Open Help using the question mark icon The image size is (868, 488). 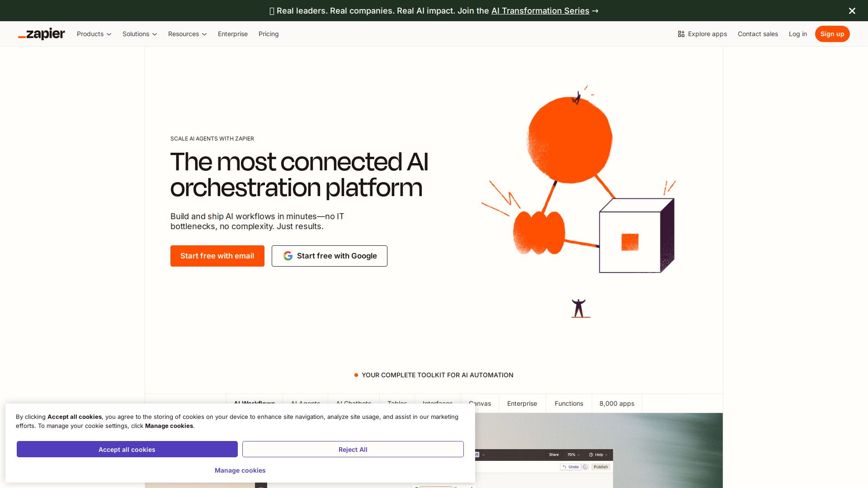(591, 455)
